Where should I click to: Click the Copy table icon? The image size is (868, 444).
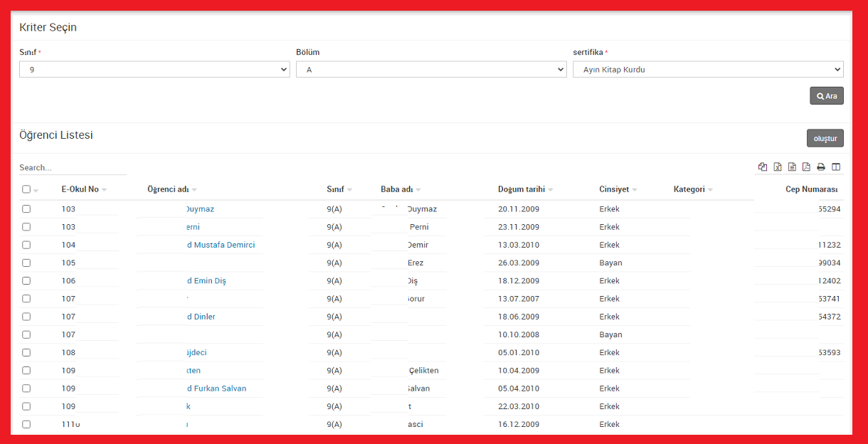[x=763, y=167]
